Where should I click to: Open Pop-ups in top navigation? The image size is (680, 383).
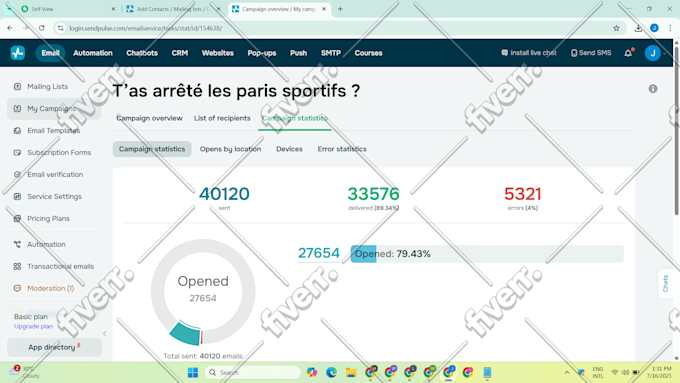coord(262,53)
